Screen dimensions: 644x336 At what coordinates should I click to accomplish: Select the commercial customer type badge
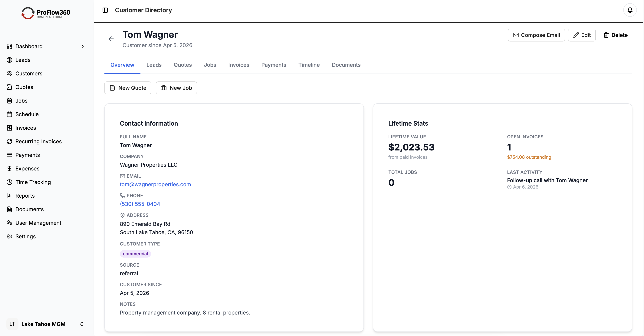pyautogui.click(x=135, y=253)
